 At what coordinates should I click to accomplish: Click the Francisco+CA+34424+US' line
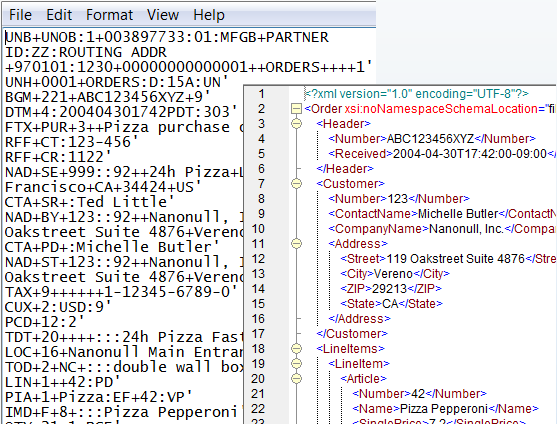[x=103, y=187]
